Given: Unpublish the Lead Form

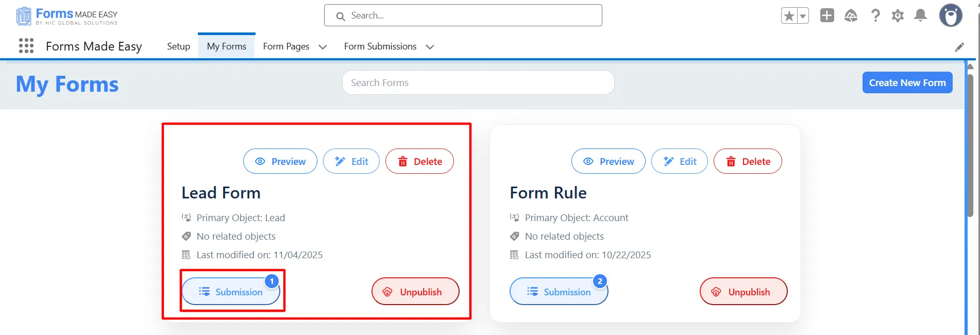Looking at the screenshot, I should [415, 292].
